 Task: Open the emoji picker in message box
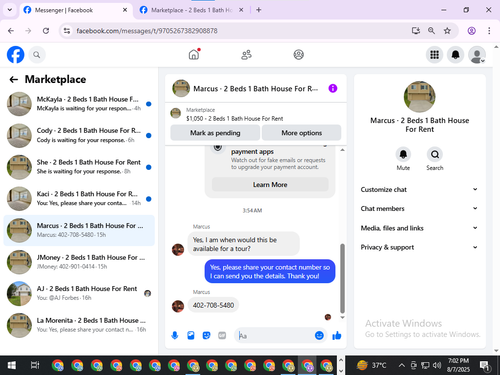click(319, 335)
